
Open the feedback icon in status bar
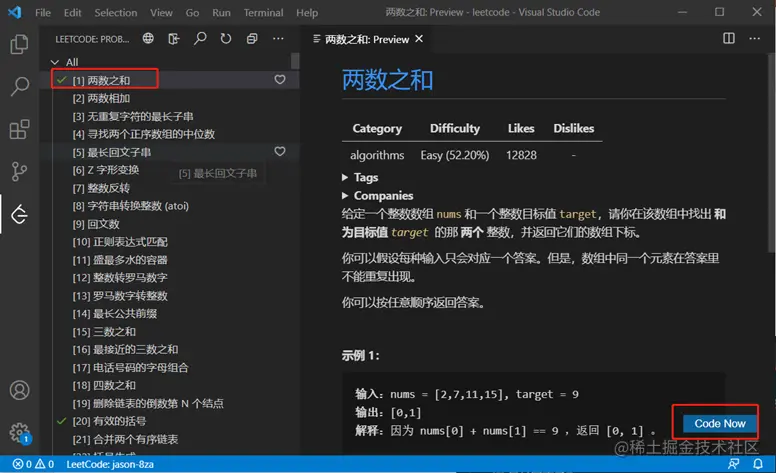click(x=733, y=464)
